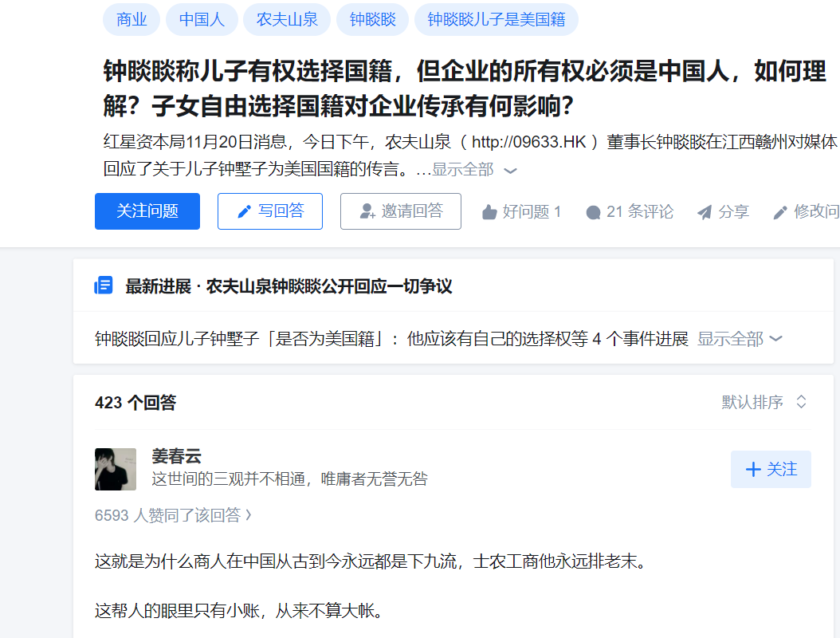
Task: Click the 邀请回答 invite button
Action: coord(401,211)
